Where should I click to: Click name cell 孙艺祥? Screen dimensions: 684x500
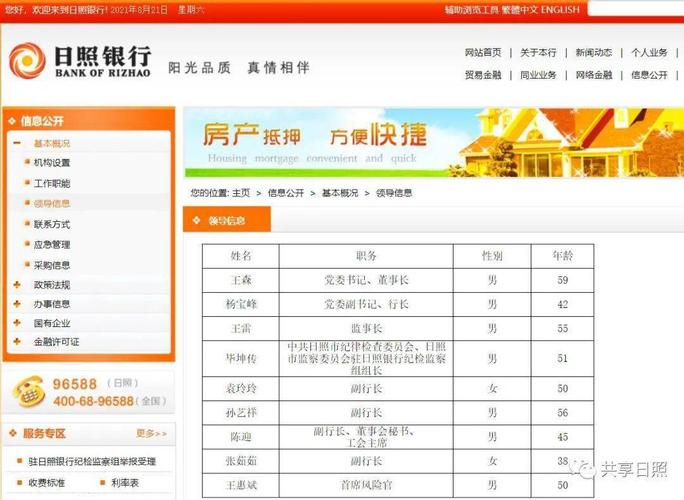[x=241, y=413]
